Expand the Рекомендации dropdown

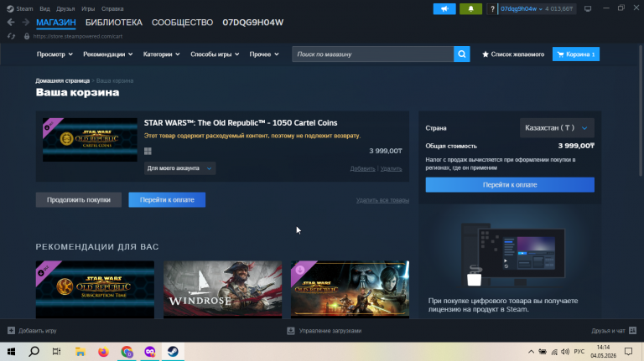(107, 54)
